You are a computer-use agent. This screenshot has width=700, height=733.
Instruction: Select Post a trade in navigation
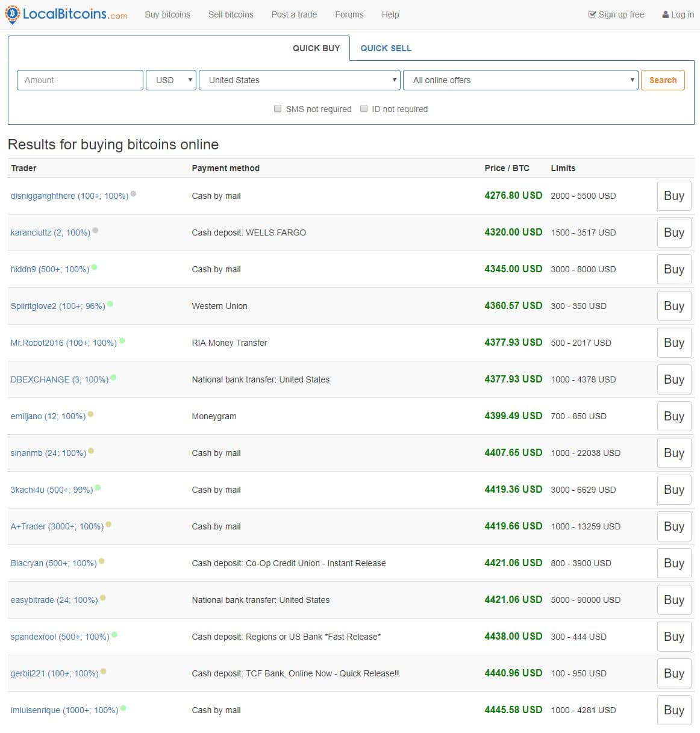(x=294, y=14)
